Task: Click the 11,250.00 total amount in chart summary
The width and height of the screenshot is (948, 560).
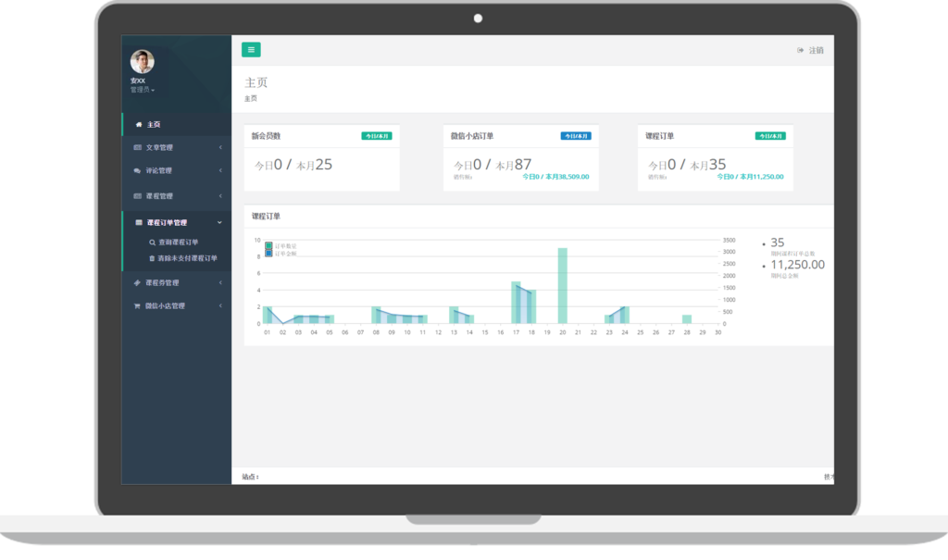Action: point(797,265)
